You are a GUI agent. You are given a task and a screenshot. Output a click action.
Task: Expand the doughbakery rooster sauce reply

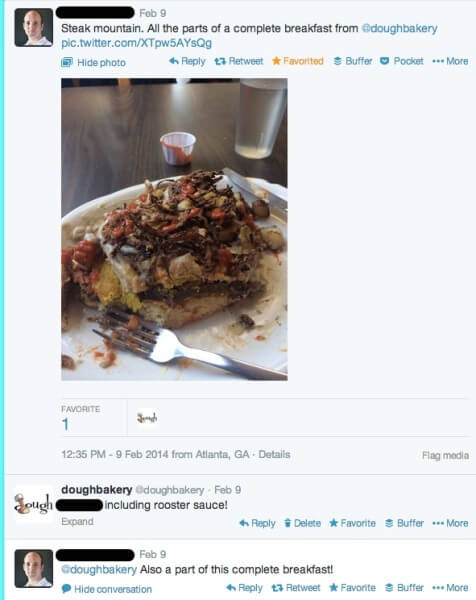(x=77, y=522)
